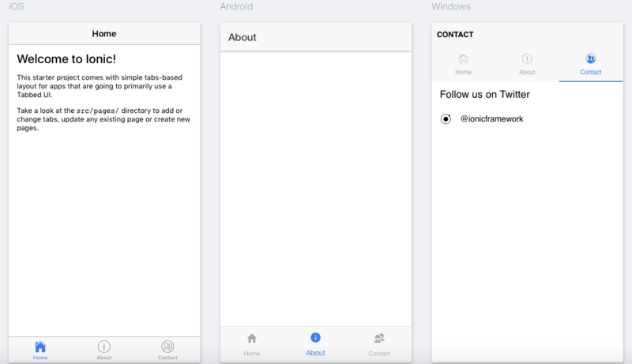Click the 'Android' platform label
Screen dimensions: 632x364
(x=236, y=6)
